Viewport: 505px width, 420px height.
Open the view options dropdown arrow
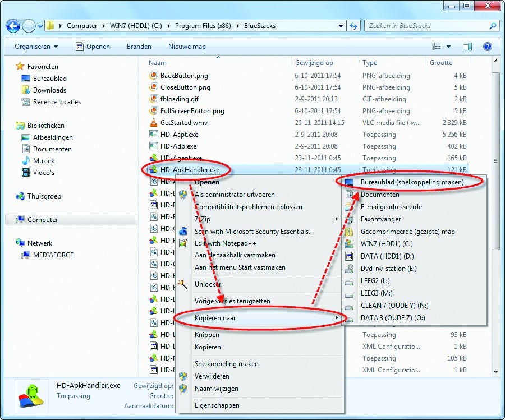point(448,47)
